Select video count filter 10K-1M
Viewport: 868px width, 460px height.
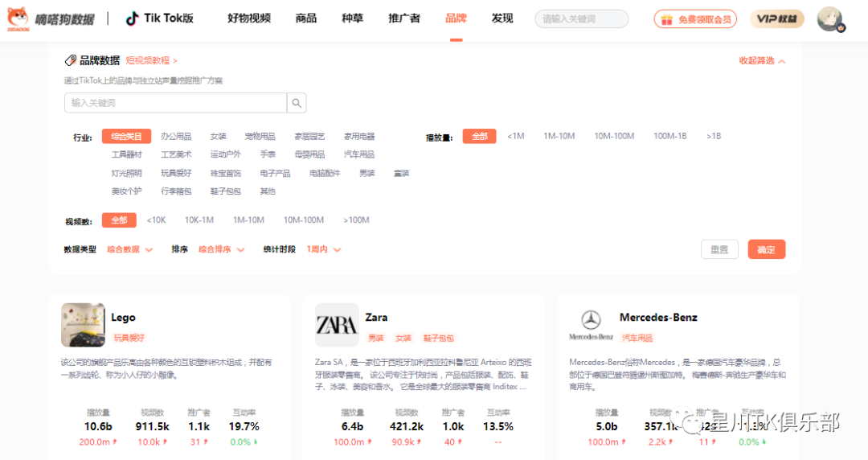coord(199,220)
